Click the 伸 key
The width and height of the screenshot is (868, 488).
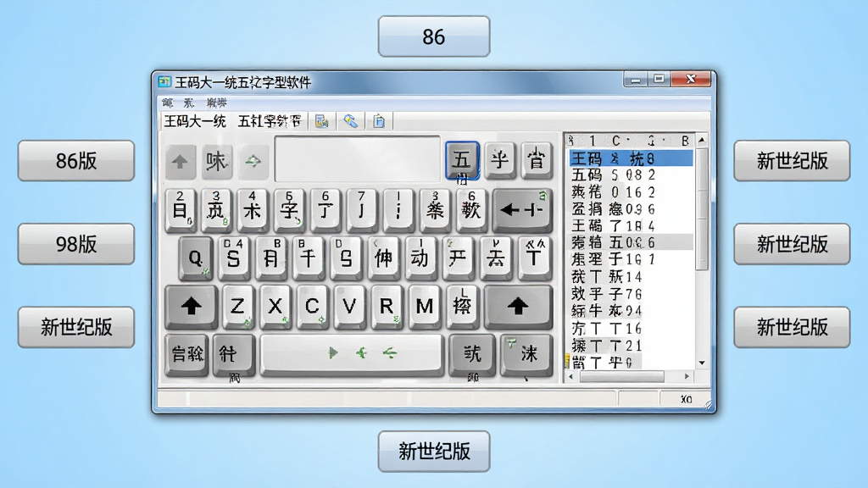[x=383, y=258]
